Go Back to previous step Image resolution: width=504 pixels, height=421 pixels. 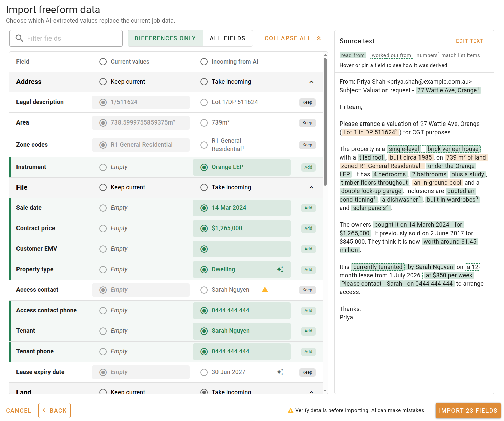point(55,411)
